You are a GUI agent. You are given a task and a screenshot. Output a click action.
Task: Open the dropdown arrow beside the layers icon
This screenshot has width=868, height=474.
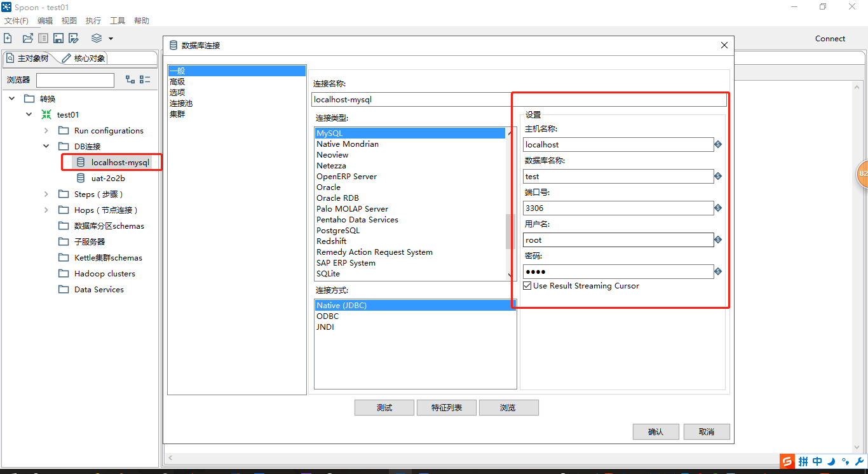coord(111,39)
